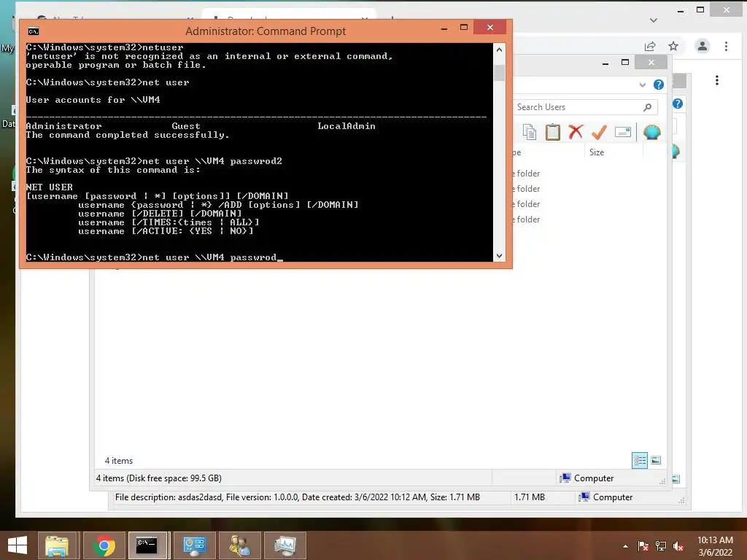This screenshot has height=560, width=747.
Task: Click the Action Center flag tray icon
Action: click(643, 546)
